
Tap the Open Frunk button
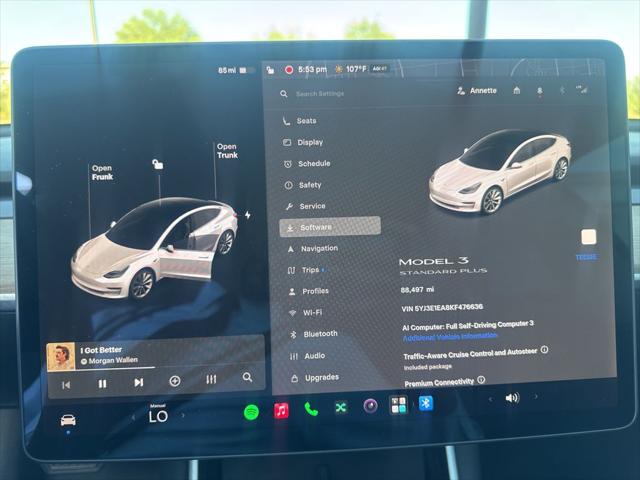102,173
